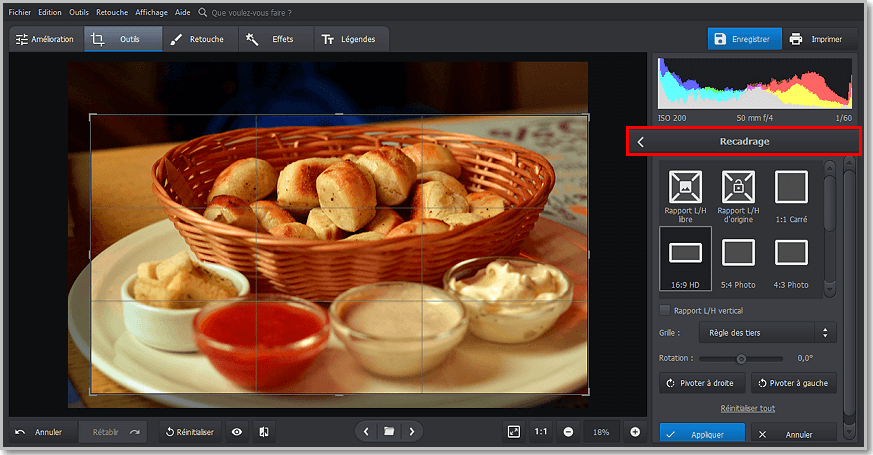873x455 pixels.
Task: Go back using the Recadrage back arrow
Action: click(x=640, y=142)
